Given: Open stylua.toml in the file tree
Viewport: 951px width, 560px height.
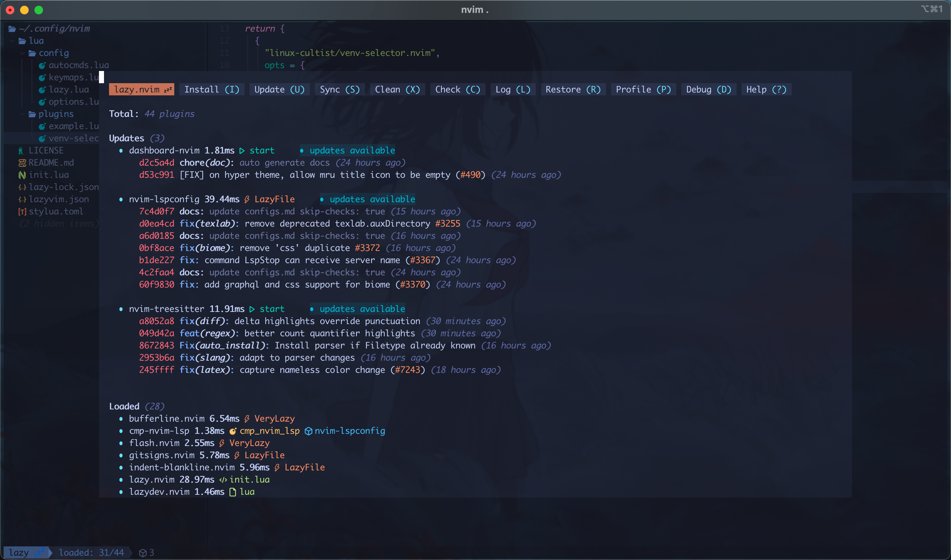Looking at the screenshot, I should coord(56,211).
